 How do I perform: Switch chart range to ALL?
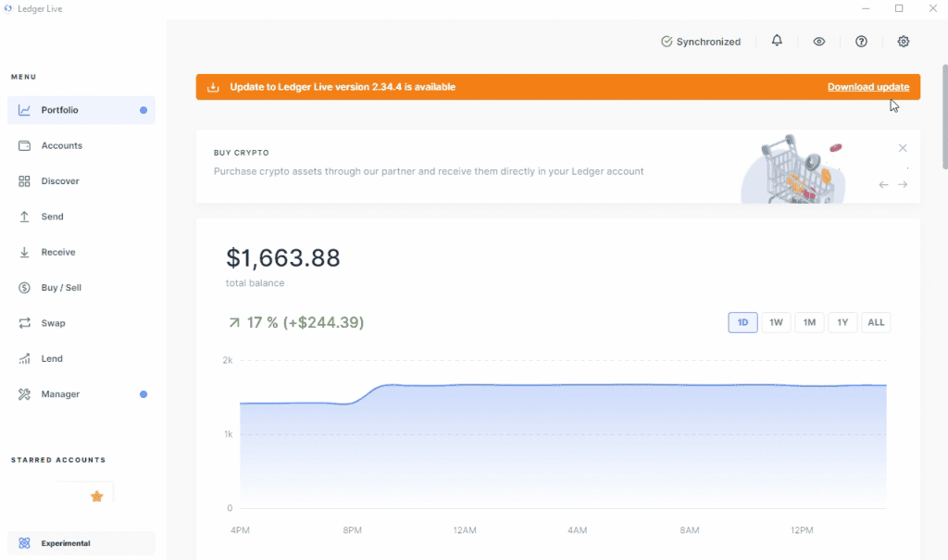pyautogui.click(x=876, y=322)
